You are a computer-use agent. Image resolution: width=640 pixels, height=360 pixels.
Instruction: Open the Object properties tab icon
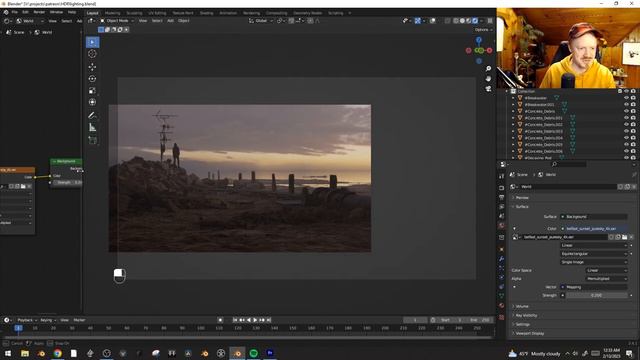tap(502, 249)
